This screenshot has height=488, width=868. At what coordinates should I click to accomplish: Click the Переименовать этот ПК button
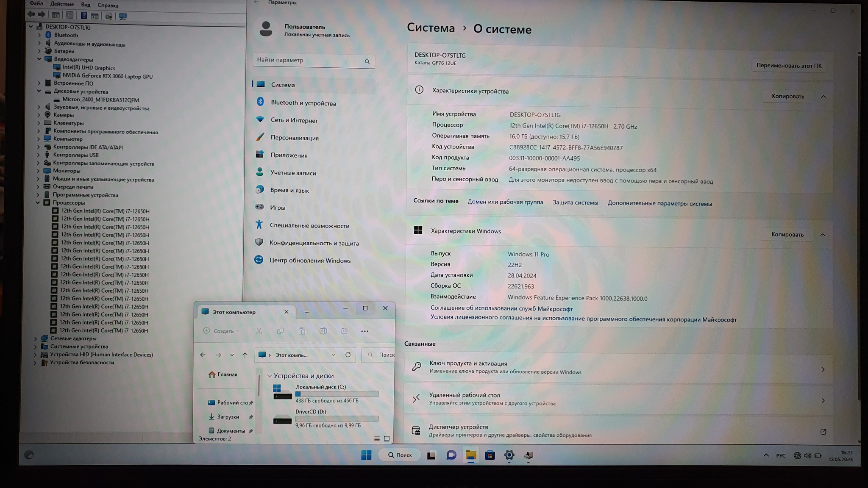coord(789,66)
